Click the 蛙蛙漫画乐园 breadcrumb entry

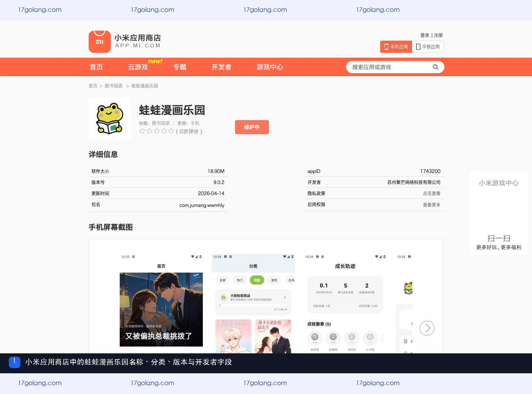click(145, 86)
